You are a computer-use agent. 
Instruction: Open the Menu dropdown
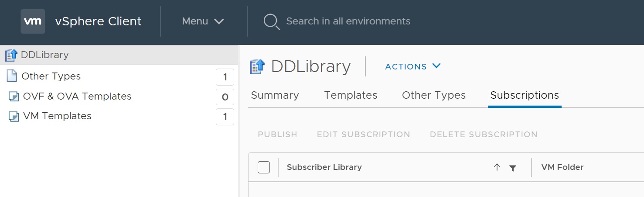click(203, 21)
